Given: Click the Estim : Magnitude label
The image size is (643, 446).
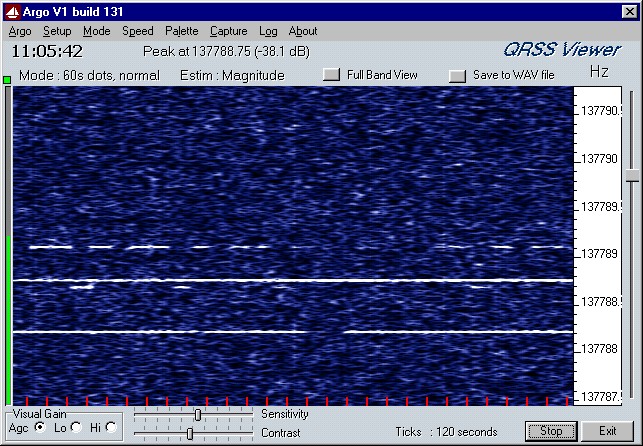Looking at the screenshot, I should 232,75.
